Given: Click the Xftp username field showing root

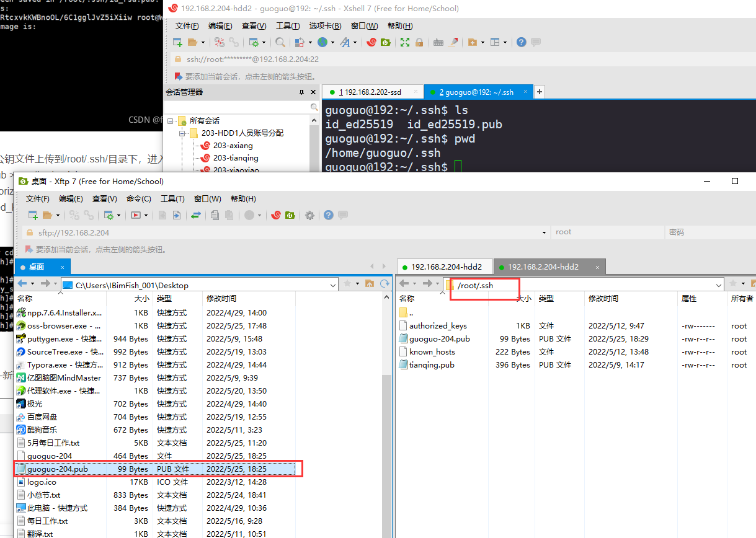Looking at the screenshot, I should click(607, 232).
